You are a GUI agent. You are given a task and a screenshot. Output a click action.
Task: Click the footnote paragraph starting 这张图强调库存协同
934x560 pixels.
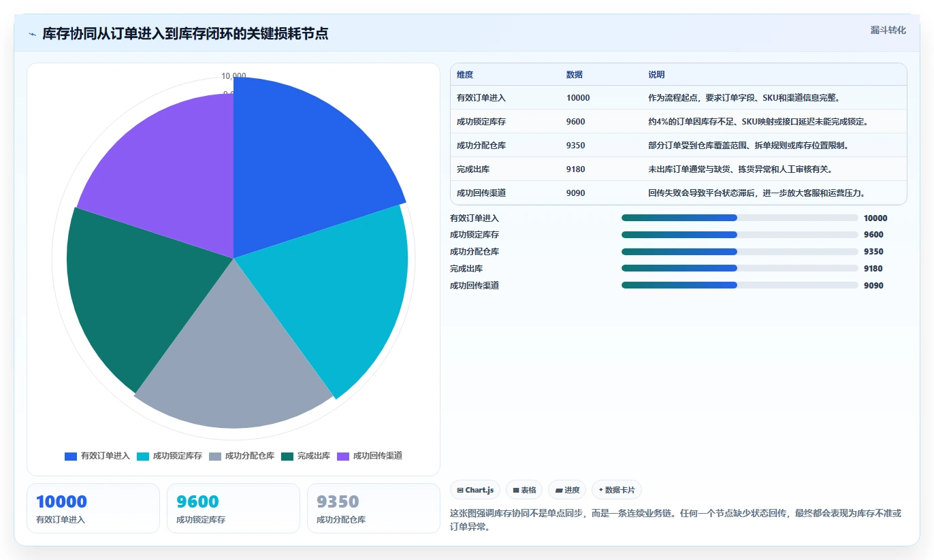pyautogui.click(x=676, y=520)
